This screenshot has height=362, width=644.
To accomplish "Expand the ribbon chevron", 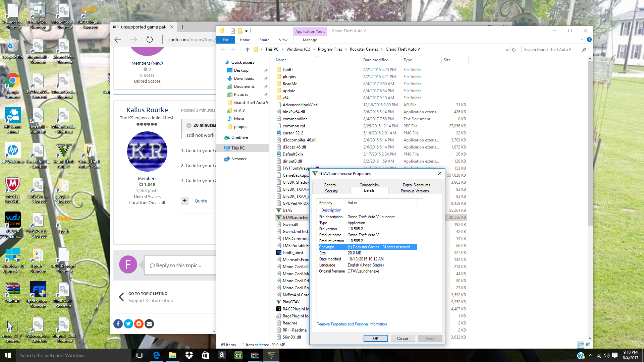I will point(582,40).
